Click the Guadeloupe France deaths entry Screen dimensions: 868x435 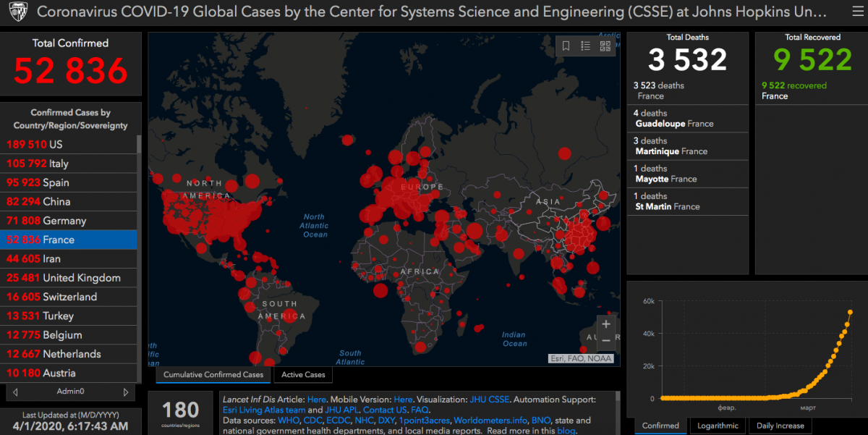[x=687, y=119]
